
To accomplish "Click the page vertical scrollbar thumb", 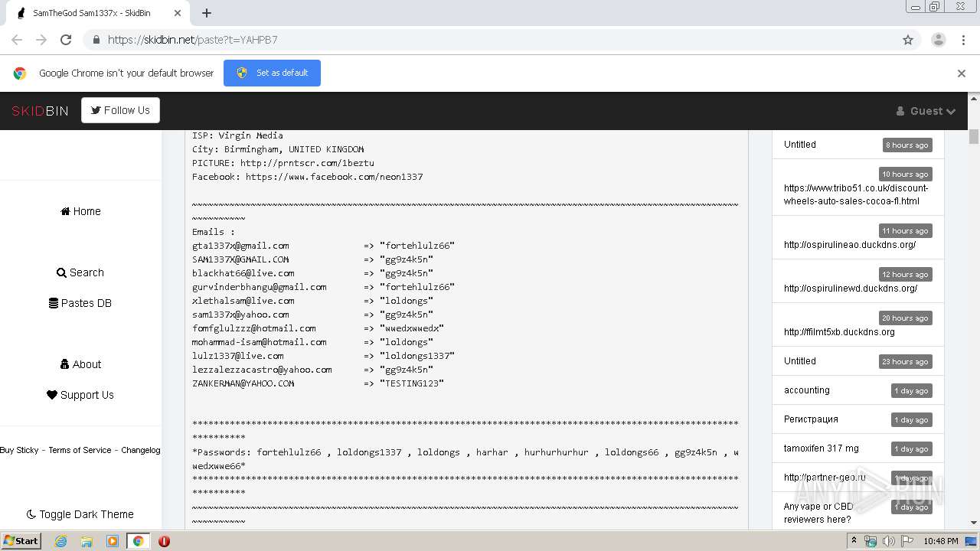I will 974,137.
